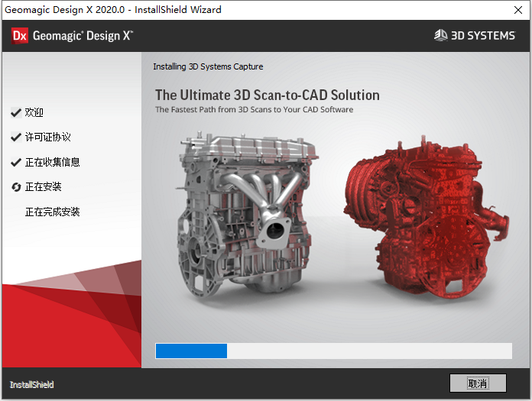Image resolution: width=532 pixels, height=401 pixels.
Task: Click the "Installing 3D Systems Capture" status text
Action: 208,66
